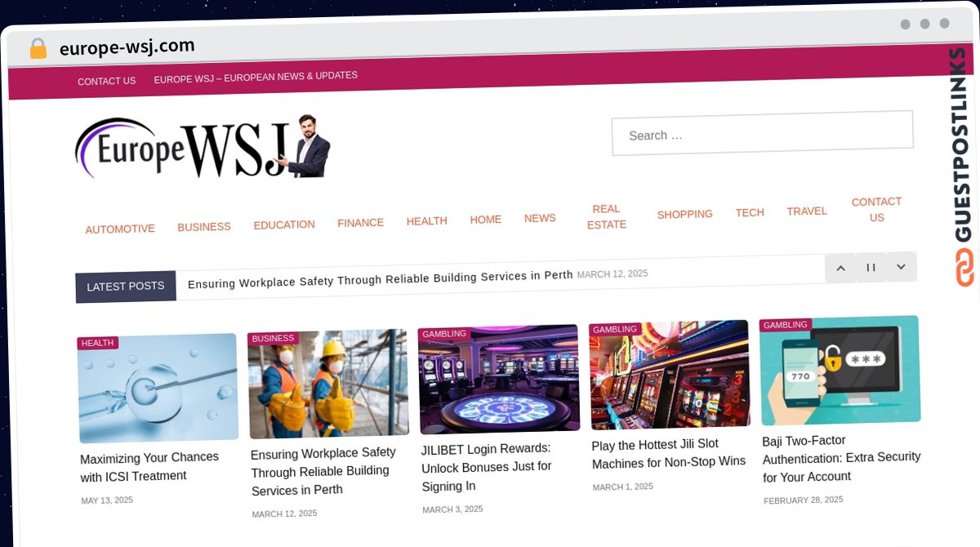980x547 pixels.
Task: Click the europe-wsj.com address text
Action: click(x=127, y=47)
